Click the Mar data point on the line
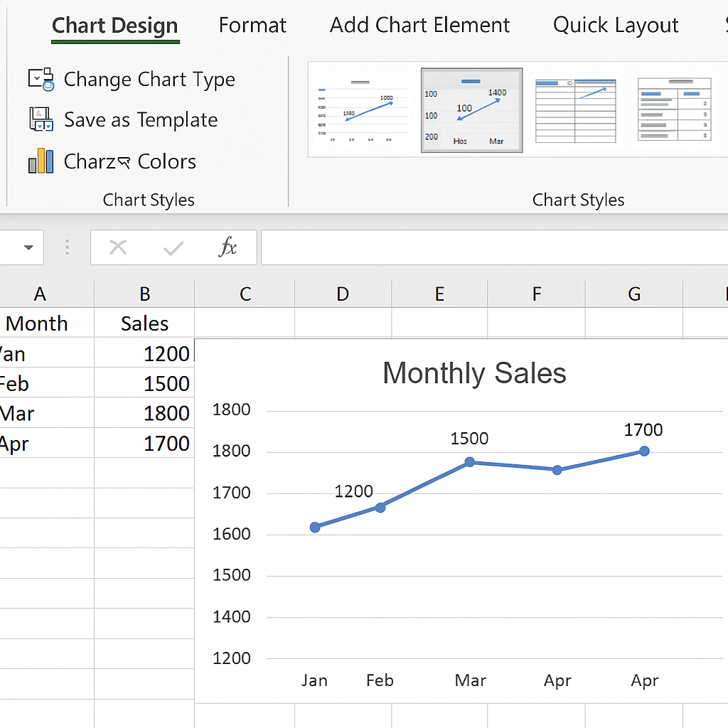This screenshot has width=728, height=728. click(x=470, y=462)
